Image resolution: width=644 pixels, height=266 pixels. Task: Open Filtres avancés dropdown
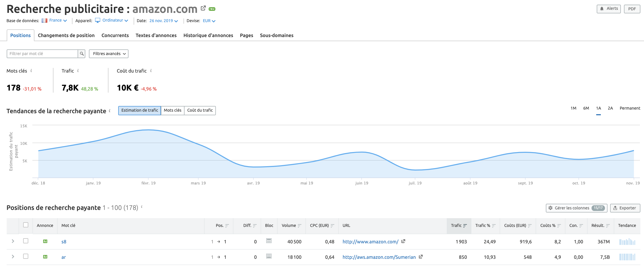pyautogui.click(x=109, y=54)
